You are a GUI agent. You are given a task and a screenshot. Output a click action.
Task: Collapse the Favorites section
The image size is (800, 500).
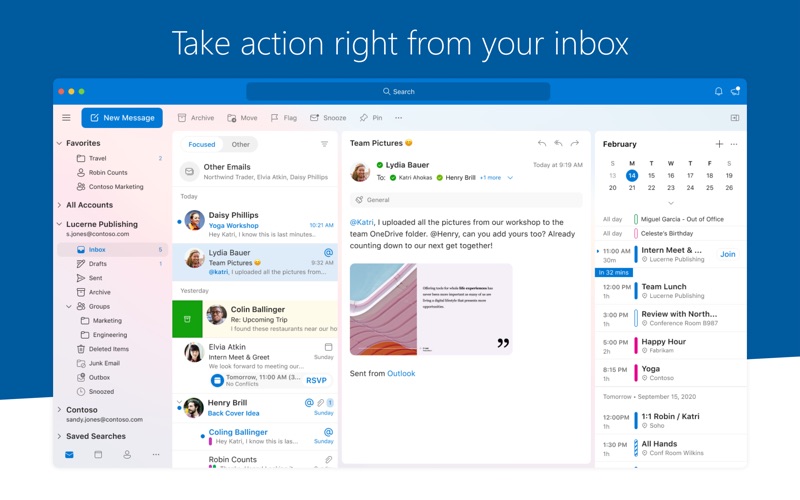coord(59,143)
